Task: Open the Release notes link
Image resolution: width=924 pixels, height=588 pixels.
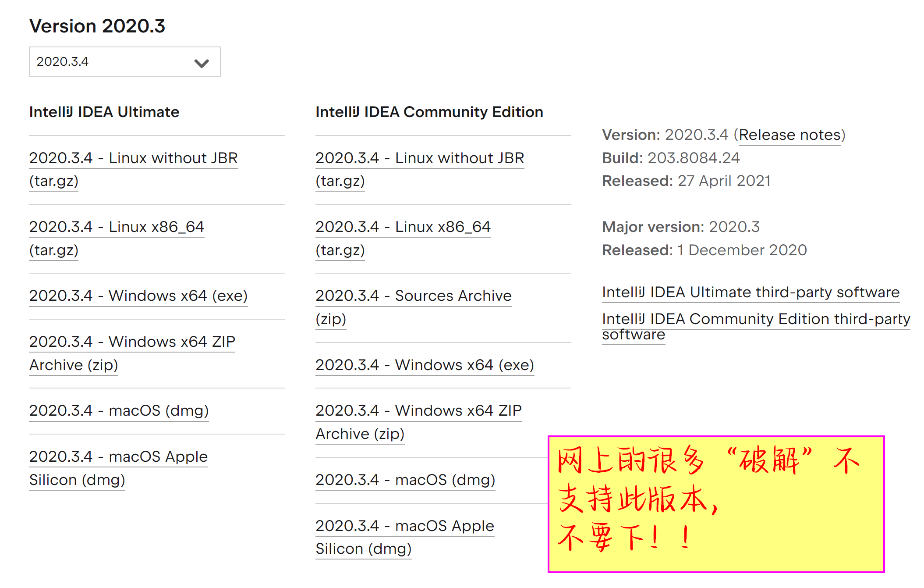Action: point(789,135)
